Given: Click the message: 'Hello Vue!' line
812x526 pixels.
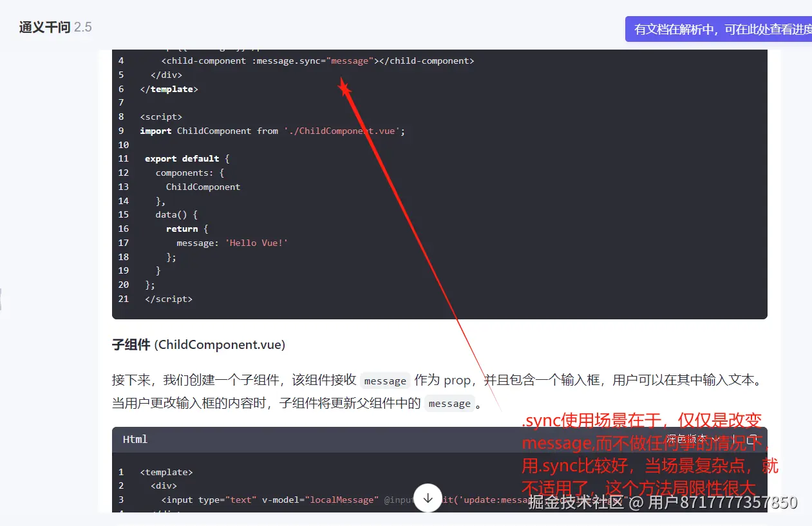Looking at the screenshot, I should tap(232, 243).
